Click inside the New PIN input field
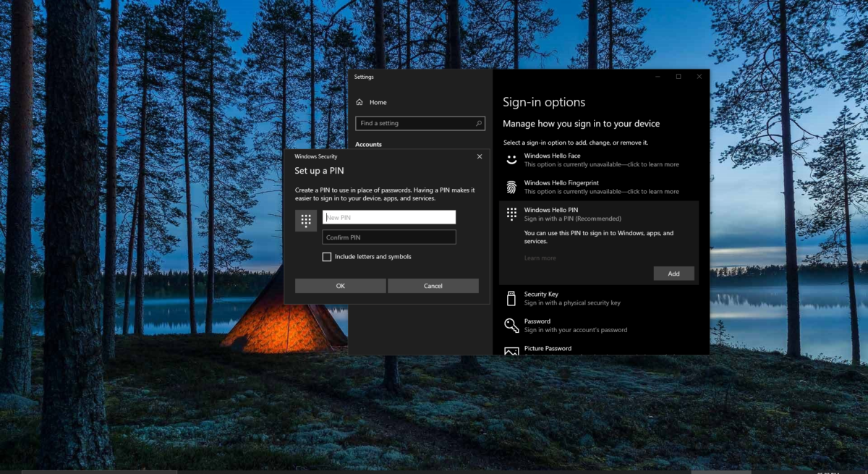This screenshot has height=474, width=868. 388,216
